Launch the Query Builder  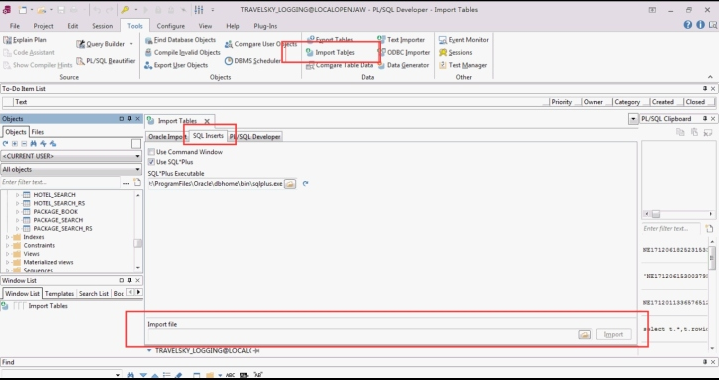[101, 44]
